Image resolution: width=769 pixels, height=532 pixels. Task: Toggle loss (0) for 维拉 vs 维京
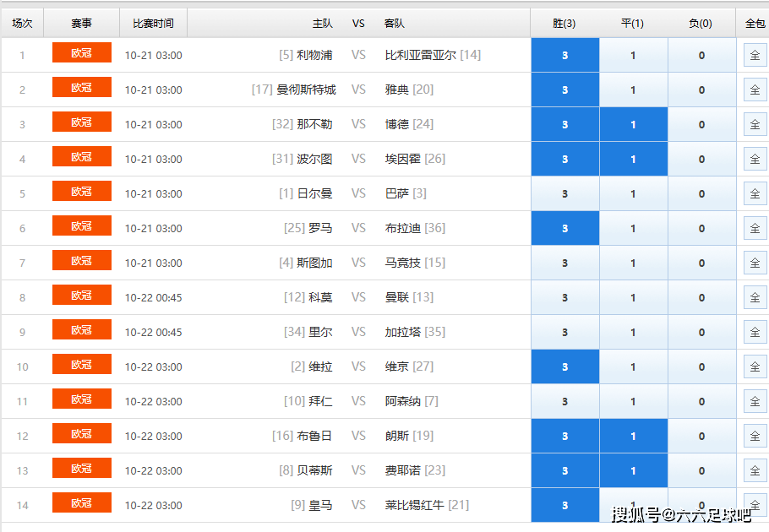pos(701,367)
